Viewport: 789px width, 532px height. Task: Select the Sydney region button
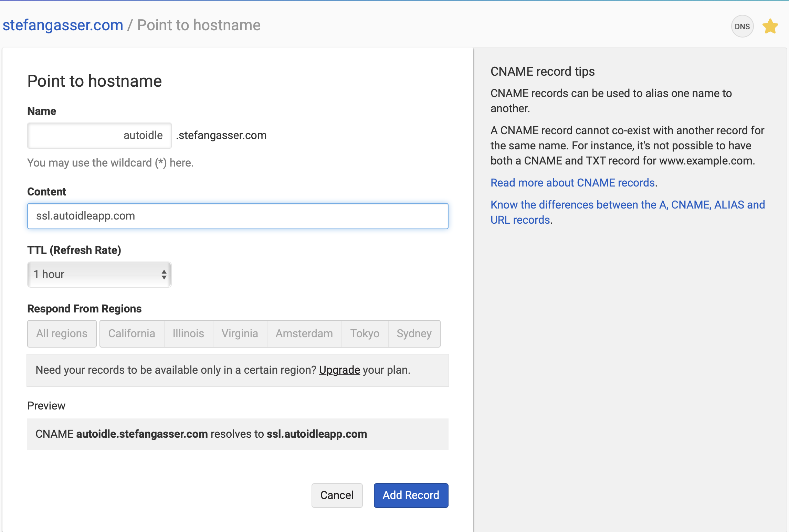pyautogui.click(x=414, y=333)
